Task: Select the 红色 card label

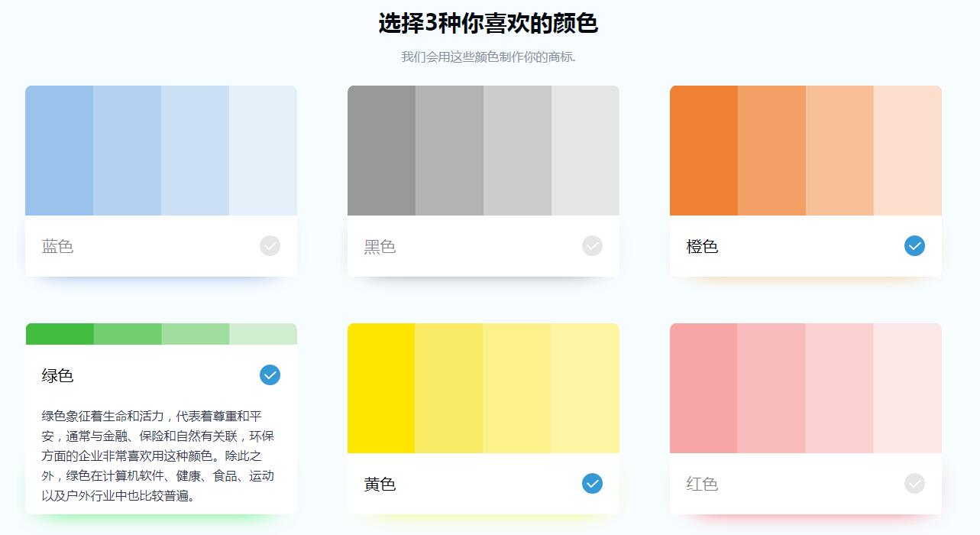Action: [x=702, y=485]
